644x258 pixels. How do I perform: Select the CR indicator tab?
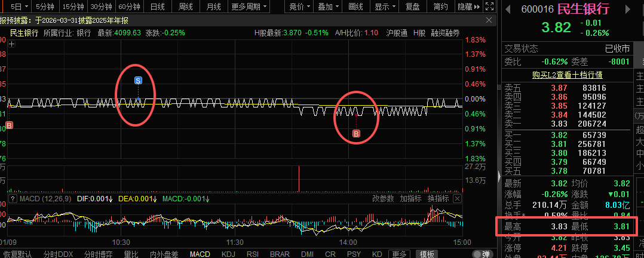coord(330,254)
